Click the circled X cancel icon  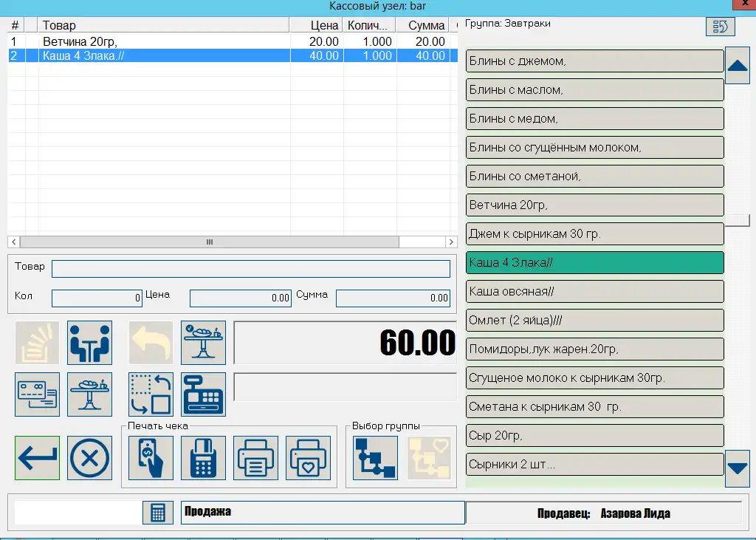pyautogui.click(x=89, y=458)
